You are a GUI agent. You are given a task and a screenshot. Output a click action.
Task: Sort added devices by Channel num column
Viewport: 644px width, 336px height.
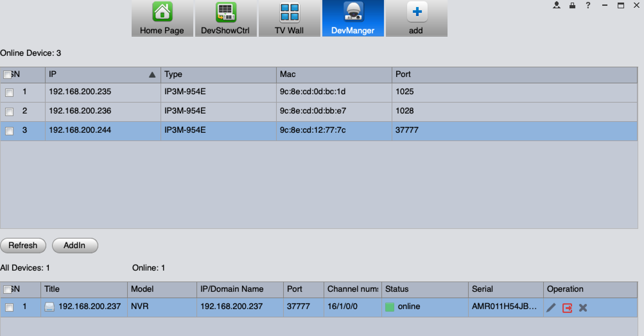click(353, 290)
